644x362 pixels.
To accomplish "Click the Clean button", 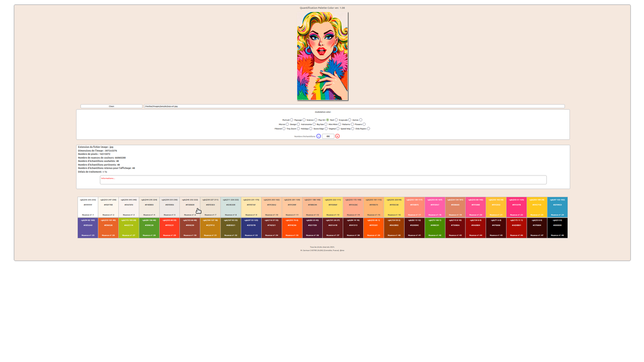I will pyautogui.click(x=112, y=106).
